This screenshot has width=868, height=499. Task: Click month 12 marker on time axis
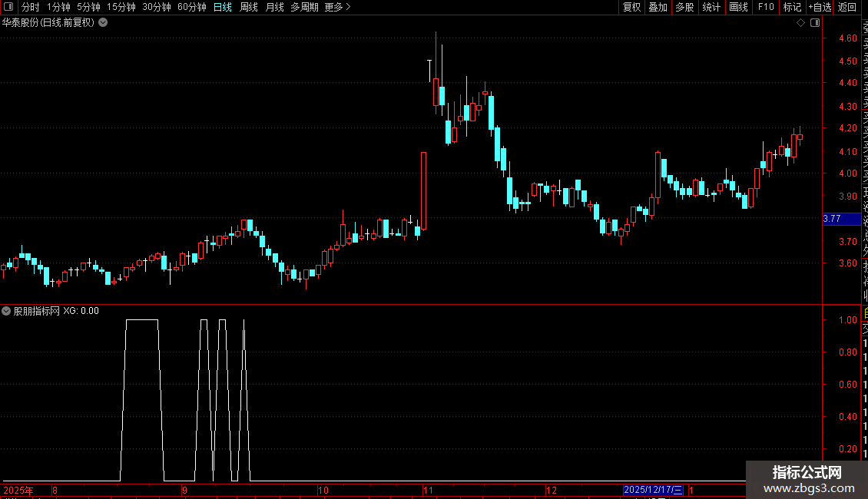pos(552,490)
